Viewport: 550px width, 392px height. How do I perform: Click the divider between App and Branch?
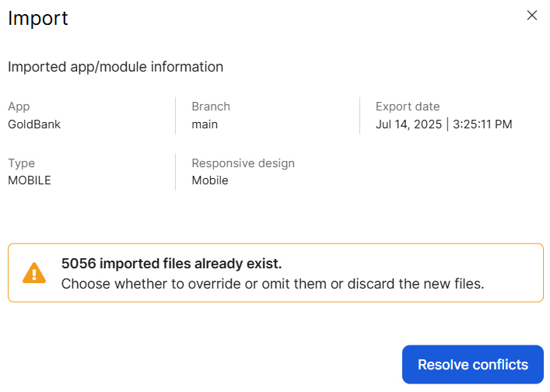pos(176,116)
